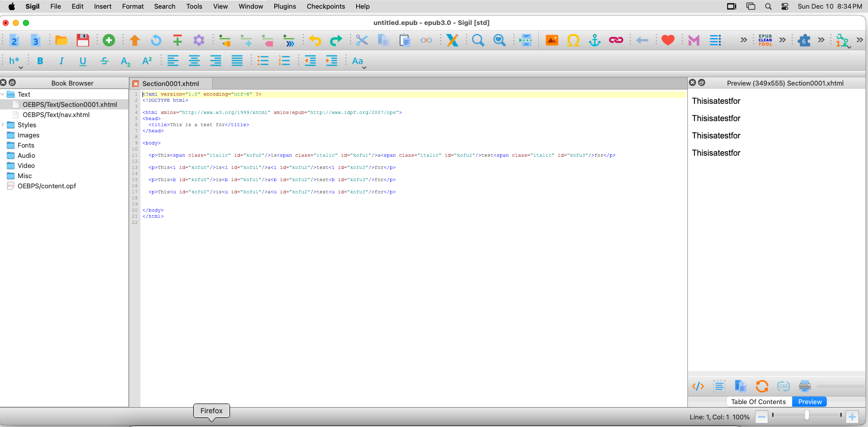Copy selection to clipboard

(x=384, y=40)
